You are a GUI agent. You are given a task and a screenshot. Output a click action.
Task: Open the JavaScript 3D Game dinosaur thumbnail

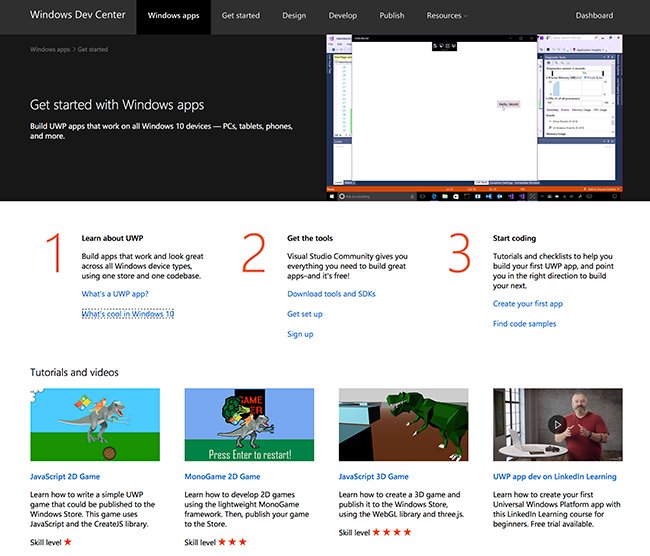pyautogui.click(x=403, y=424)
